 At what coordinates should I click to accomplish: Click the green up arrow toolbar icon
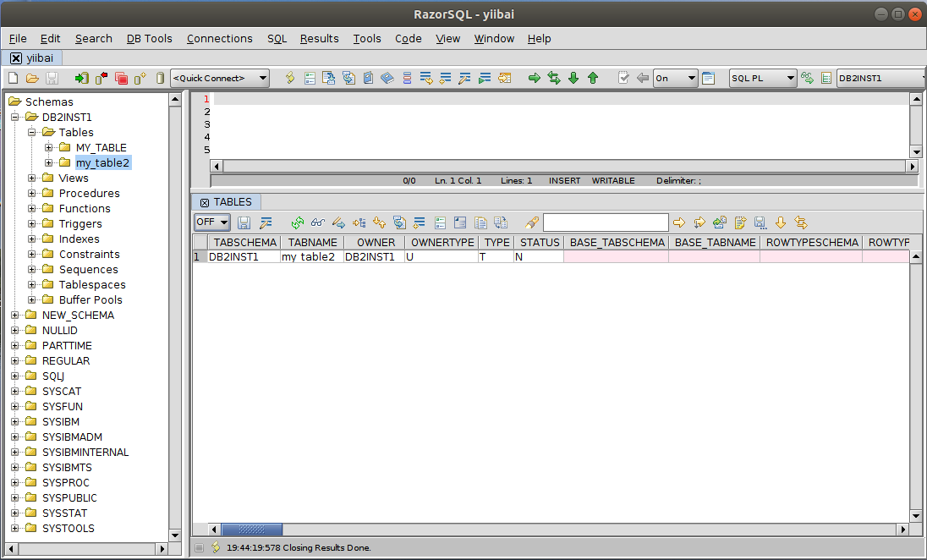593,78
